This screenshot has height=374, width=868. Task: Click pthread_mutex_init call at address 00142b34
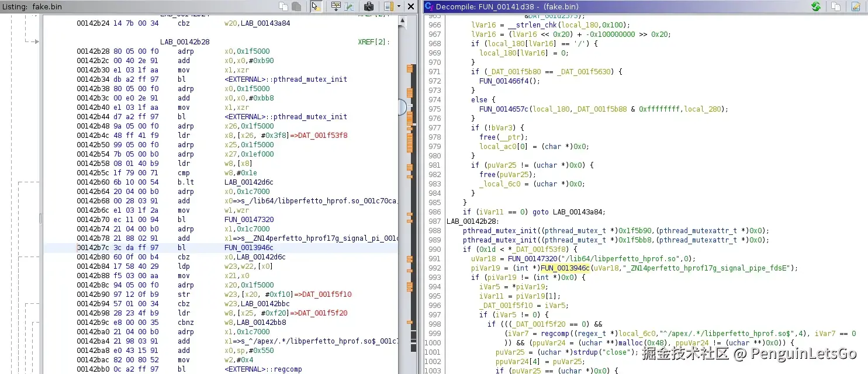pyautogui.click(x=286, y=79)
